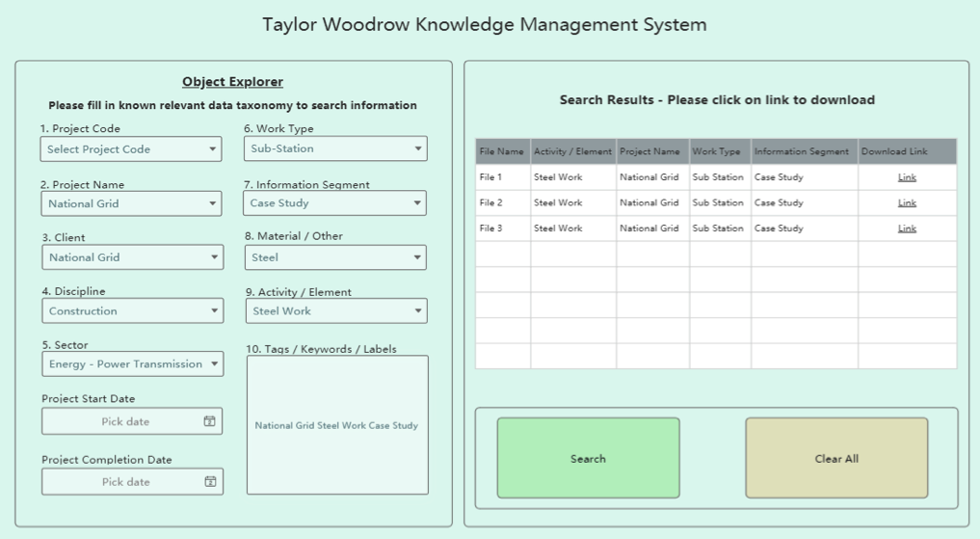Click the Work Type column header

720,151
